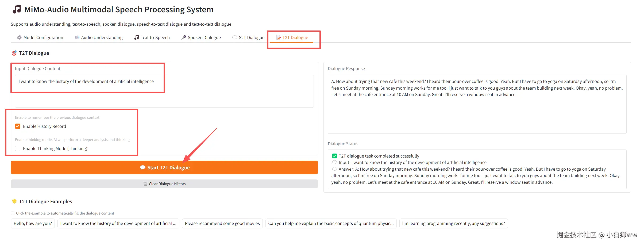Screen dimensions: 644x245
Task: Open the T2T Dialogue tab
Action: pyautogui.click(x=292, y=37)
